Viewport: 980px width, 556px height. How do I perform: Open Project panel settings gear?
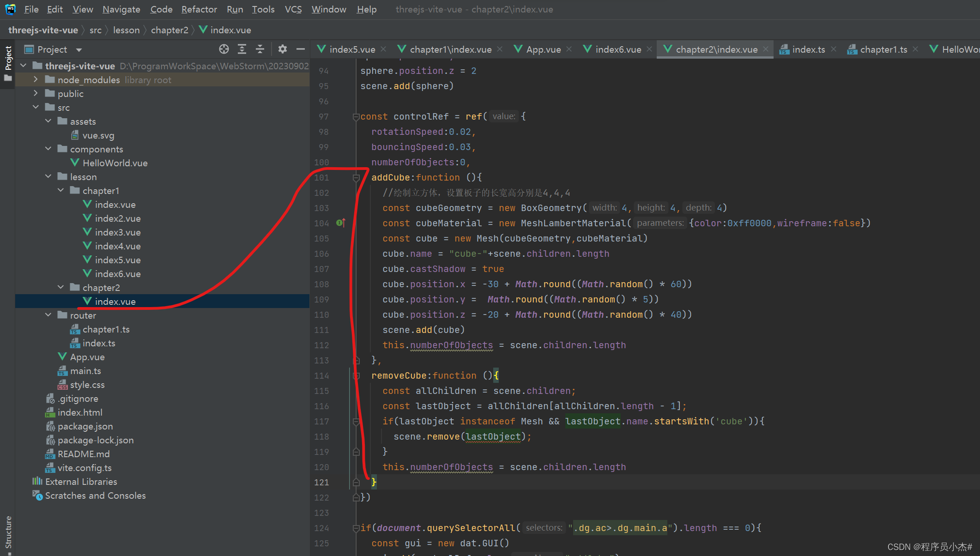tap(283, 49)
